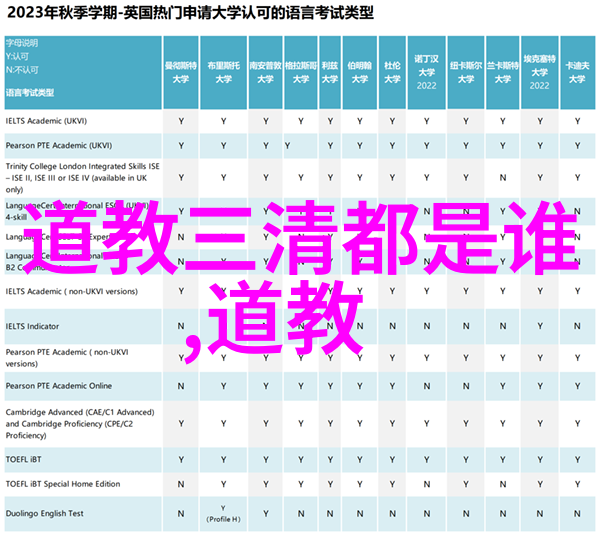Click the 伯明翰大学 column header
Viewport: 600px width, 536px height.
point(360,72)
